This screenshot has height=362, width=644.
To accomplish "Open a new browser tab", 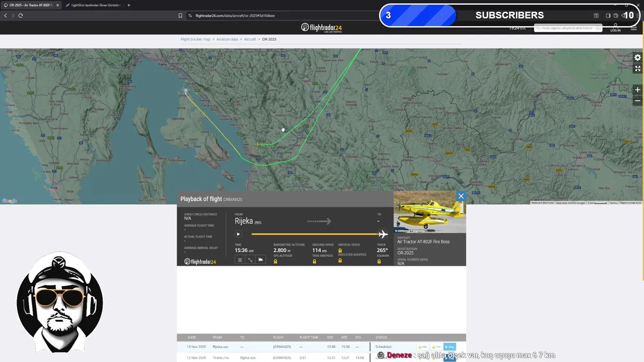I will tap(129, 5).
